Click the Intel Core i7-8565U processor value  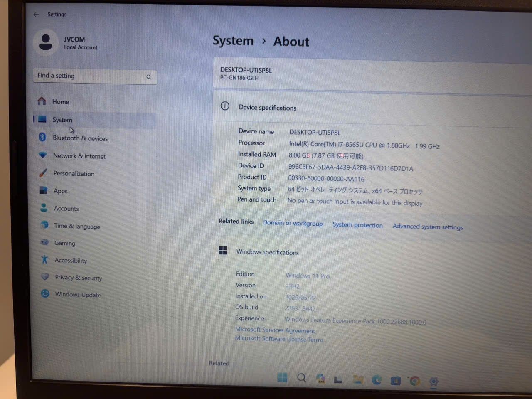tap(364, 145)
